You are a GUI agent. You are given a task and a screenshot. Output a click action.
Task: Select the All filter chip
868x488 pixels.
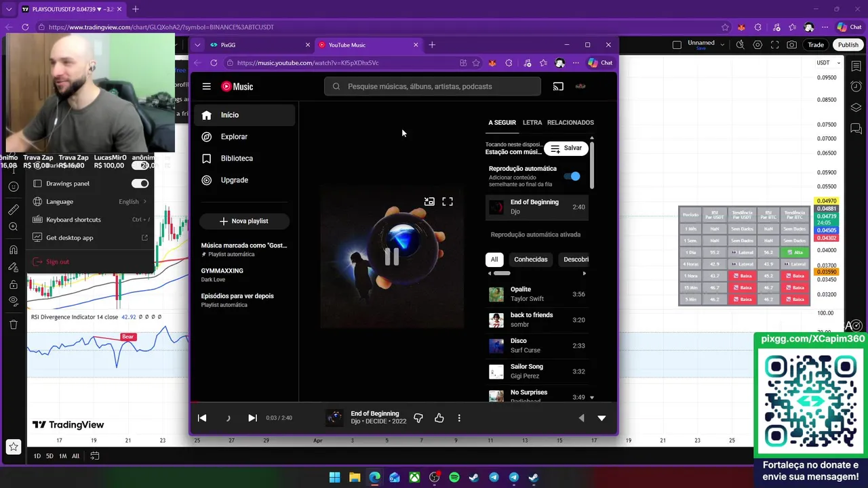(494, 260)
